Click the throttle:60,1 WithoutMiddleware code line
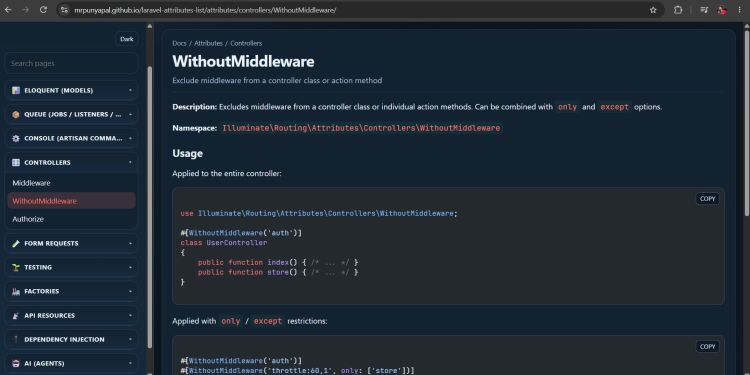This screenshot has height=375, width=750. (297, 371)
